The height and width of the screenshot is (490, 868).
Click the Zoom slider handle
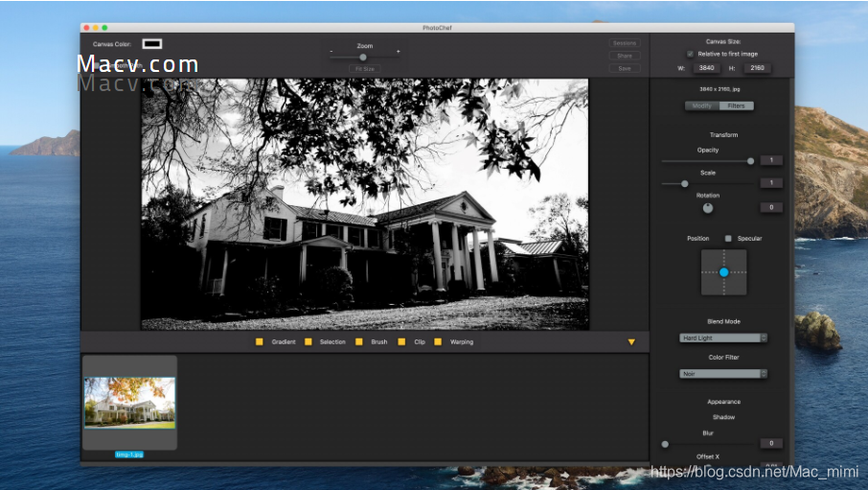click(x=363, y=58)
